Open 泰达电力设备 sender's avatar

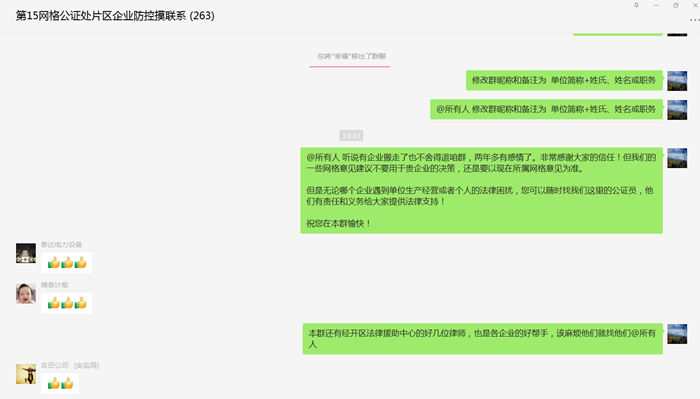26,253
